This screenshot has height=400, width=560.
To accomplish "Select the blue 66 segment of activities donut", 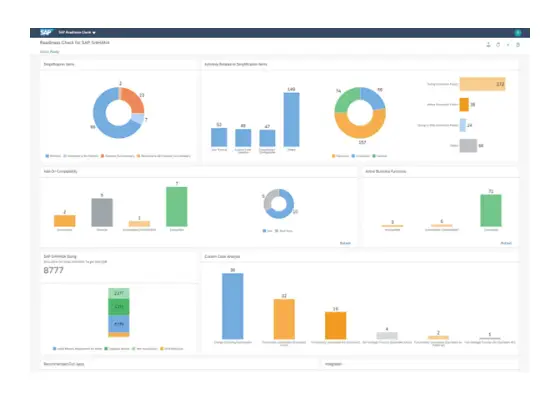I will (x=374, y=98).
